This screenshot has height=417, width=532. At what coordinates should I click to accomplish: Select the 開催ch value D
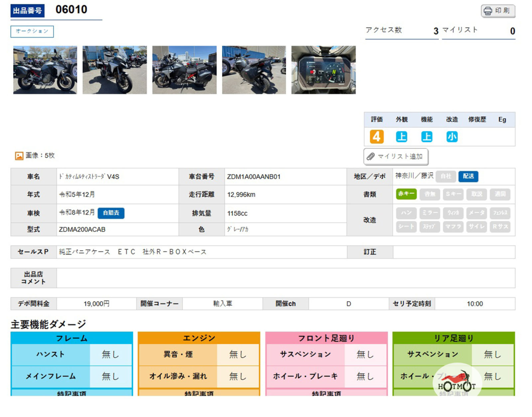point(349,304)
